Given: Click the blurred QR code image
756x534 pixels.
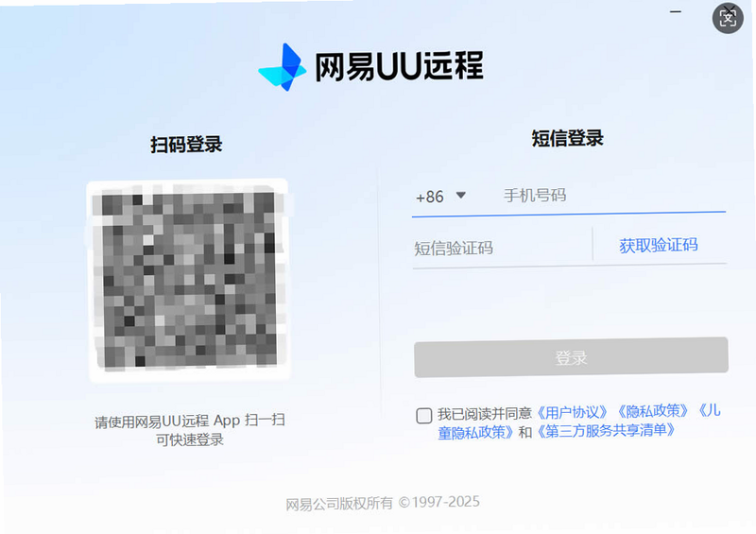Looking at the screenshot, I should click(188, 281).
